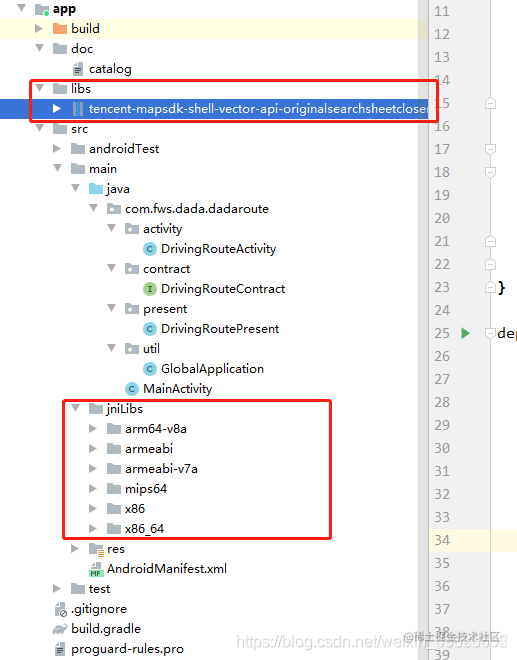The height and width of the screenshot is (660, 517).
Task: Toggle the code fold marker on line 15
Action: 490,103
